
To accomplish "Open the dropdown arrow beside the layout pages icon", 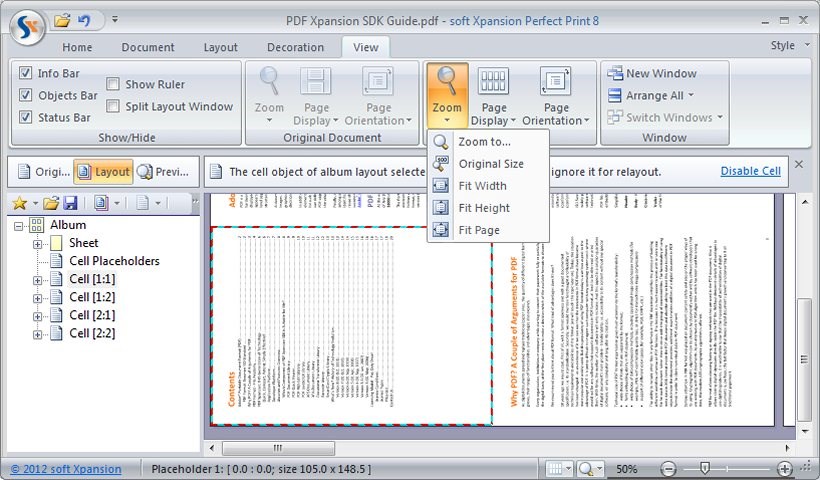I will point(117,203).
